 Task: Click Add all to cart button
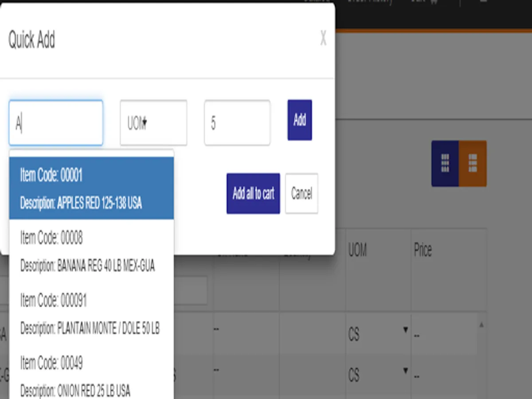pos(253,193)
